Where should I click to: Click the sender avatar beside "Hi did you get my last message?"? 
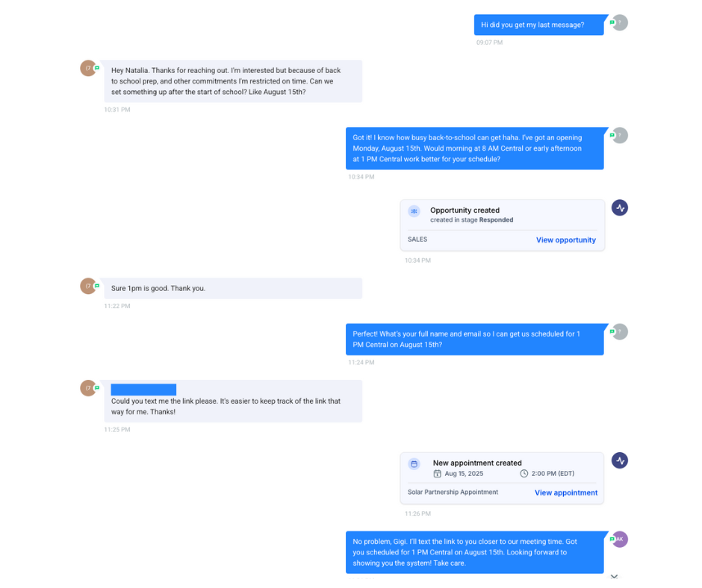click(620, 22)
